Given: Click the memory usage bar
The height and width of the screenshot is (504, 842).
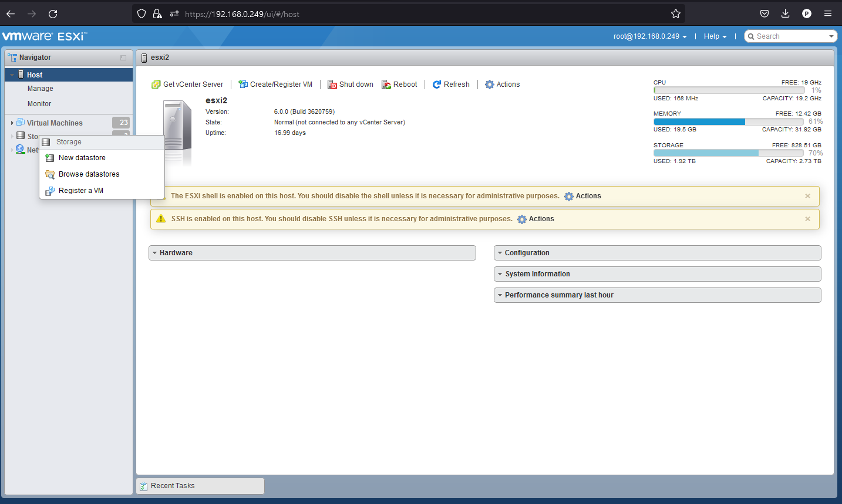Looking at the screenshot, I should pyautogui.click(x=728, y=121).
